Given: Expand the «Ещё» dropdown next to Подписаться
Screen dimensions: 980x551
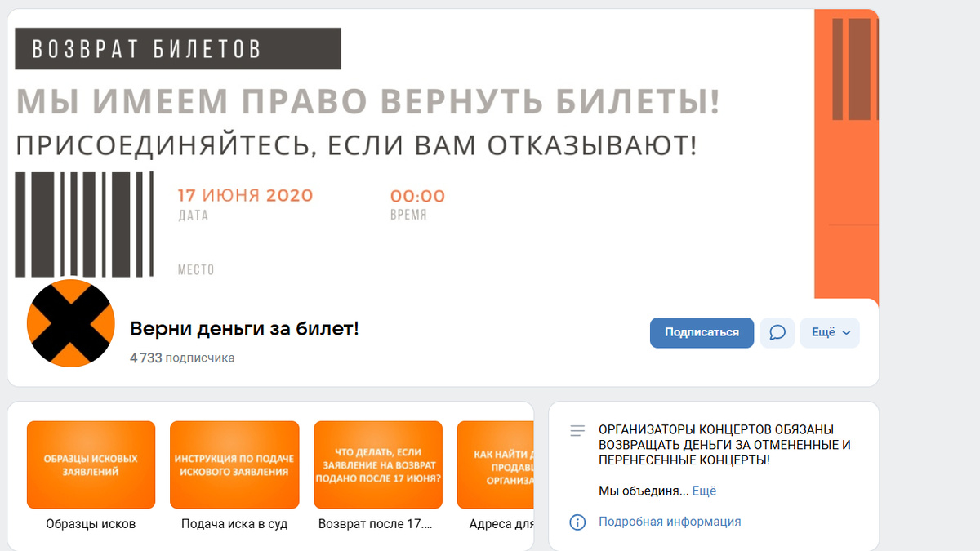Looking at the screenshot, I should [x=830, y=332].
